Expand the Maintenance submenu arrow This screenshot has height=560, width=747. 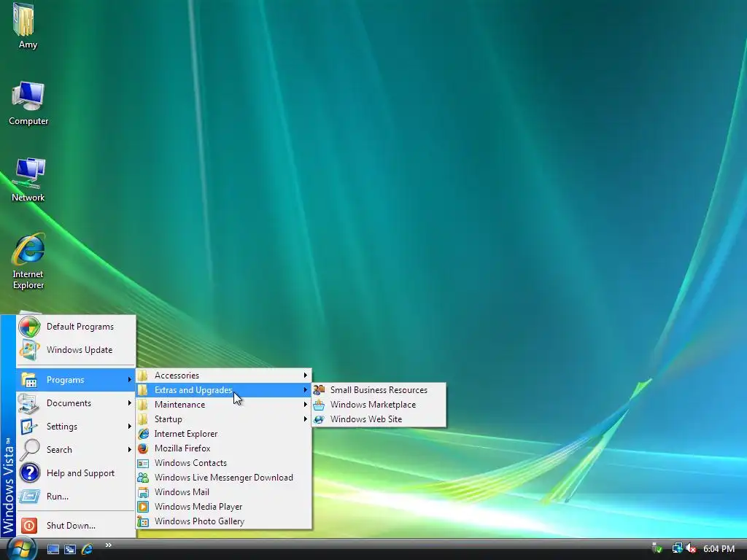(x=306, y=405)
